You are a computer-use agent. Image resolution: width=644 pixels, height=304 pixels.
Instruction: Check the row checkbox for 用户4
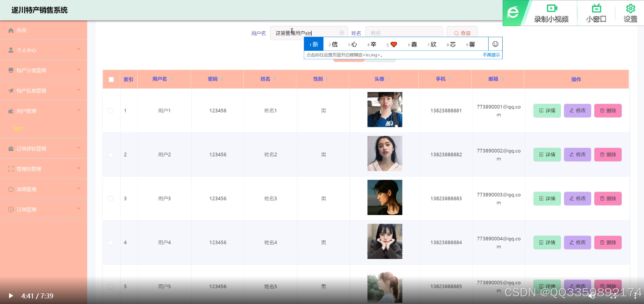coord(111,243)
